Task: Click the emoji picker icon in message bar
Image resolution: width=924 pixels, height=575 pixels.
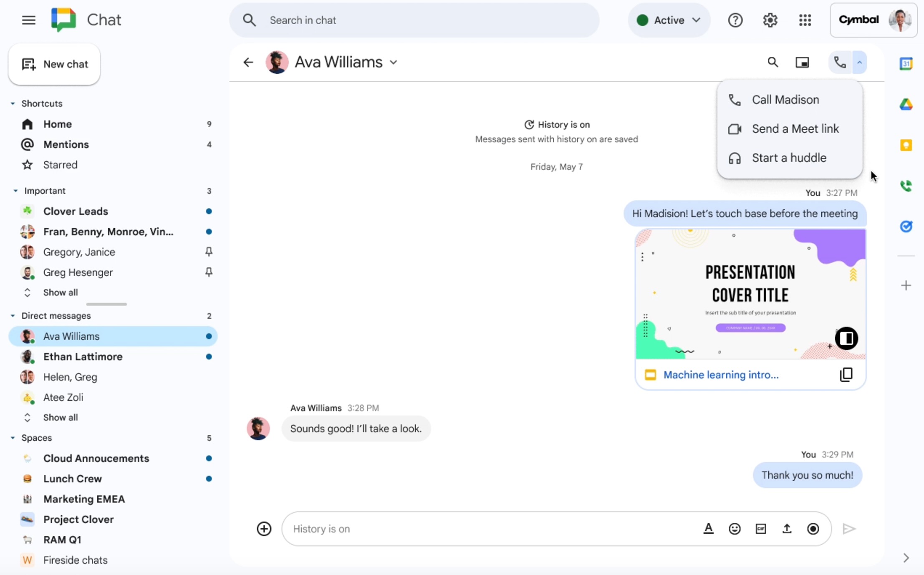Action: point(734,528)
